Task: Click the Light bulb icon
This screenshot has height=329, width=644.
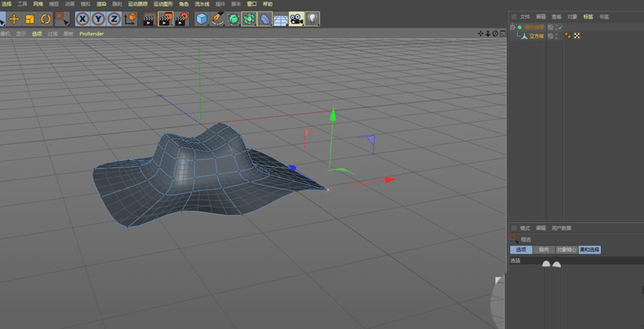Action: click(x=312, y=19)
